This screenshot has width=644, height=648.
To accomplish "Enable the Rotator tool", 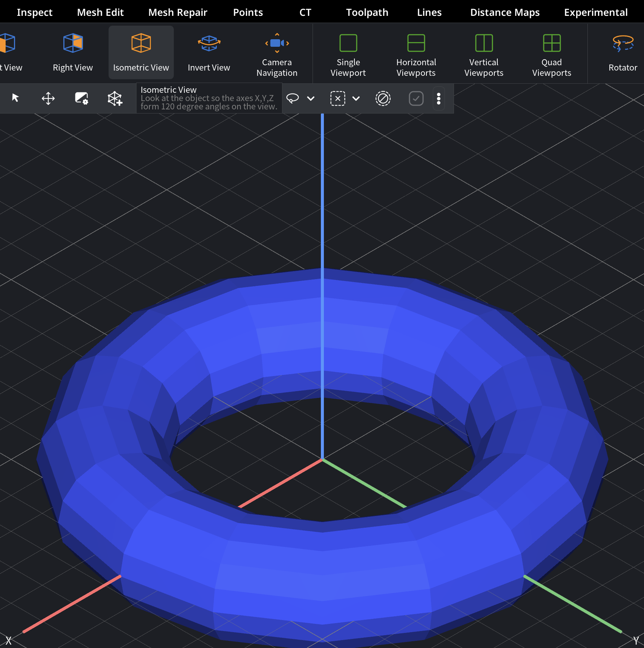I will (x=622, y=53).
